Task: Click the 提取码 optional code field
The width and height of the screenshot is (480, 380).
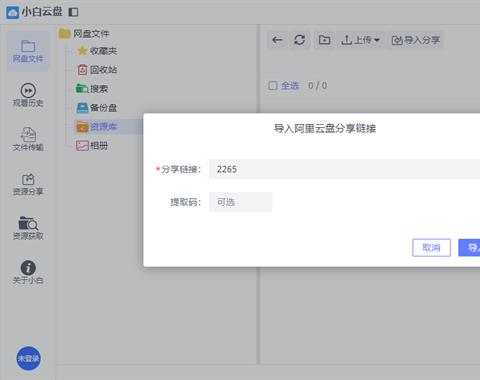Action: pyautogui.click(x=240, y=202)
